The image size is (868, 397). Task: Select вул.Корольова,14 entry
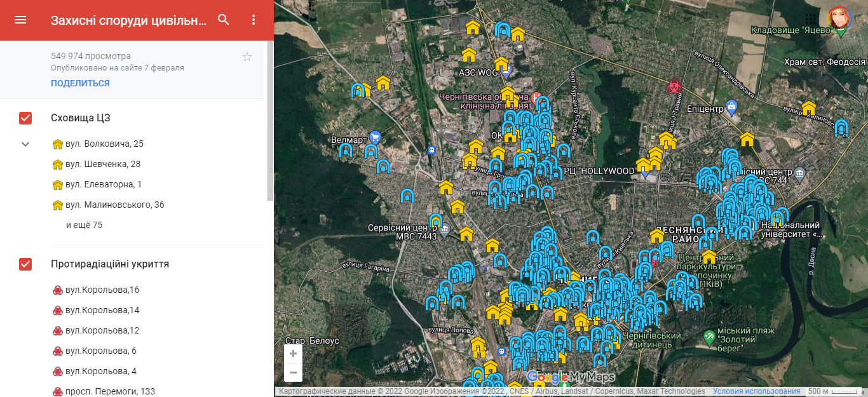pos(95,311)
